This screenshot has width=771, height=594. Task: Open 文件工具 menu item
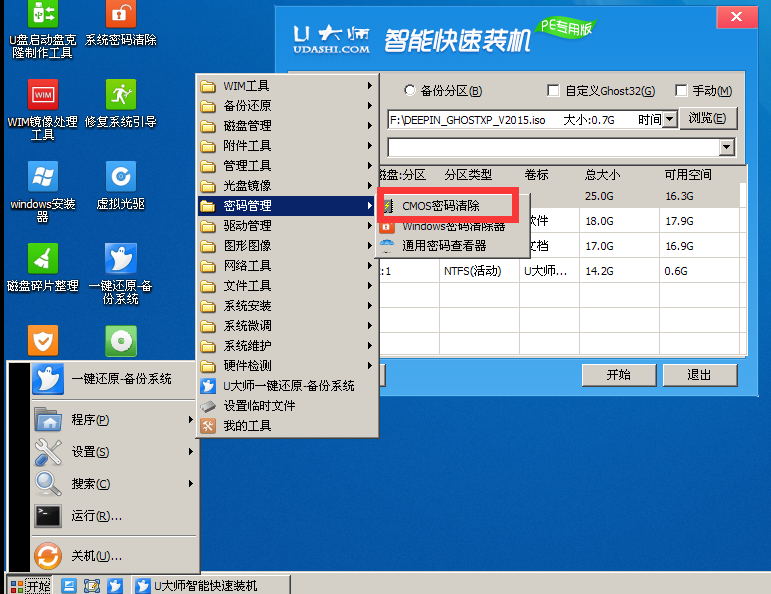(x=288, y=286)
